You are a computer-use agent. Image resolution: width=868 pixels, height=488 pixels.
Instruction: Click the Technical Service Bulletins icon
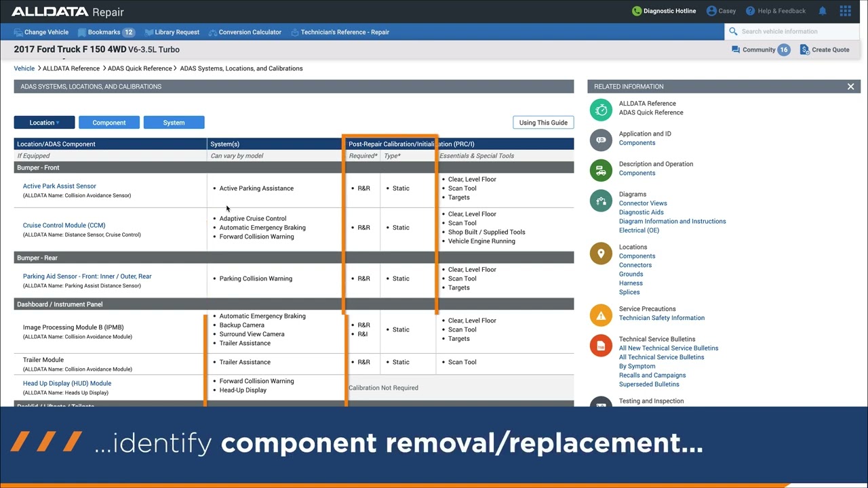[601, 346]
